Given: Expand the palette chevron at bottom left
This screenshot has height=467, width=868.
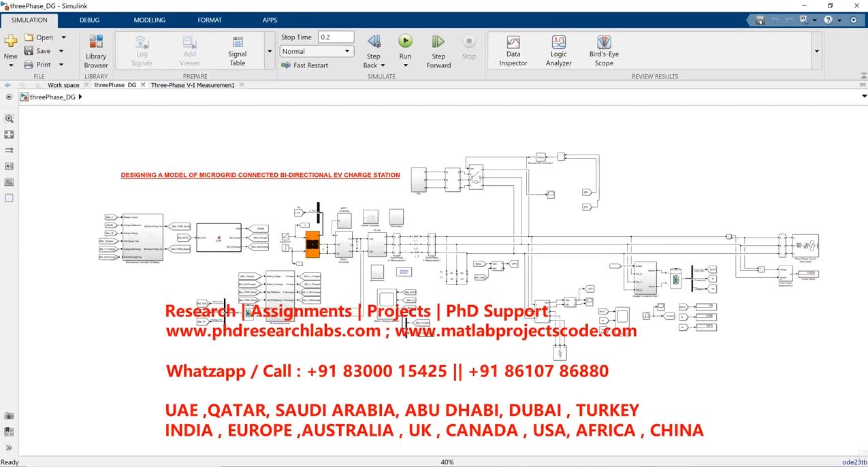Looking at the screenshot, I should pos(9,448).
